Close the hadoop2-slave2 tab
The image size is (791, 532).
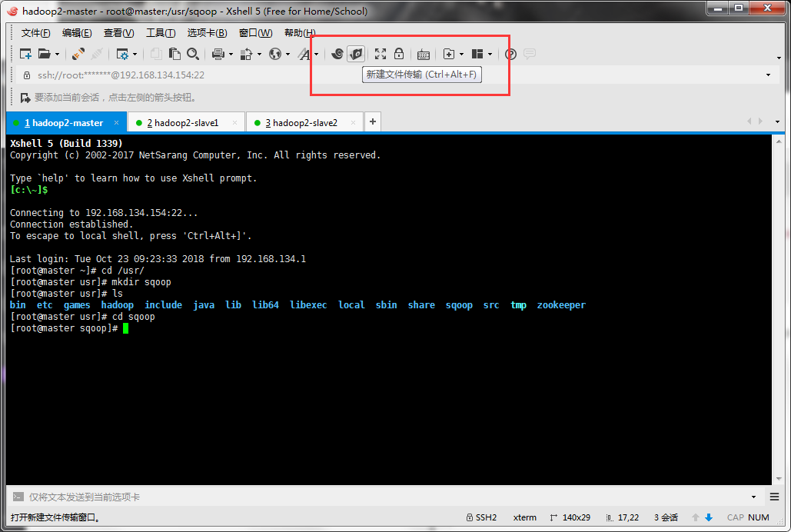click(x=353, y=123)
